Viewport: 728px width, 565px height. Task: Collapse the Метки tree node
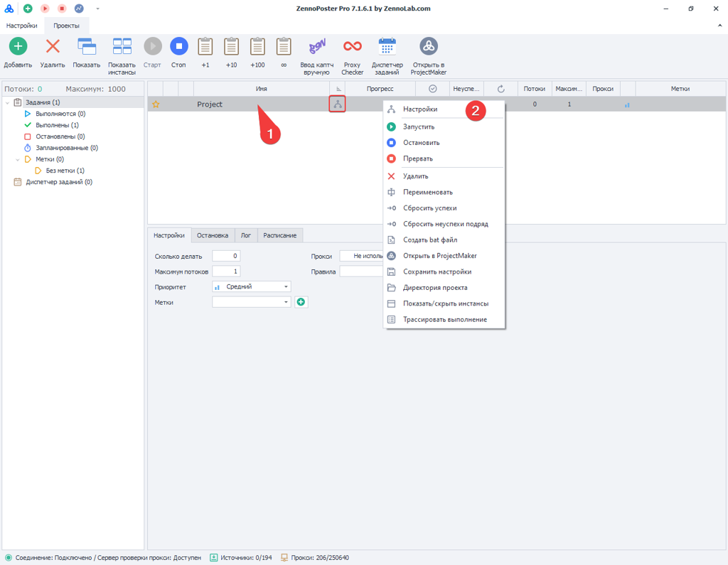click(x=18, y=160)
